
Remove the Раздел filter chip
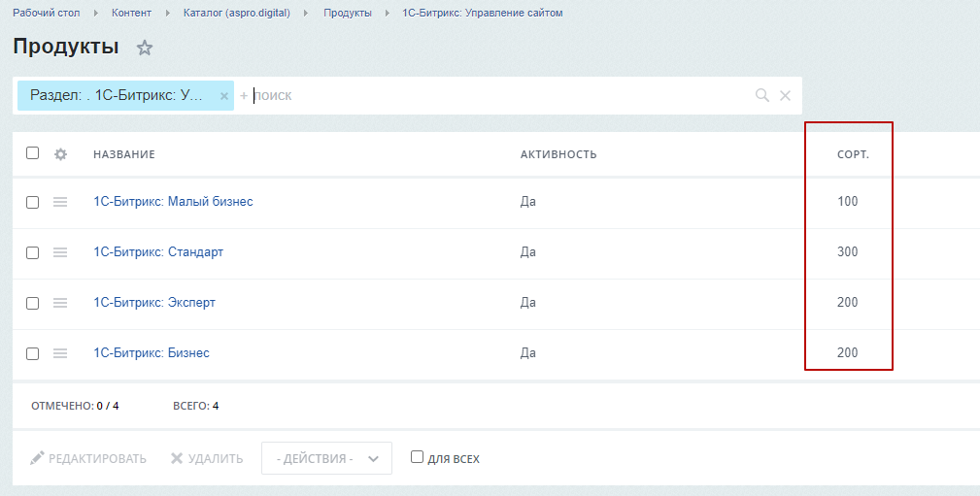point(223,96)
